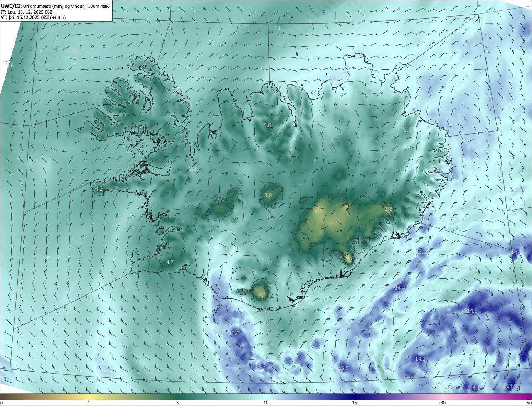Click the '0' tick on the color scale
532x406 pixels.
(2, 403)
